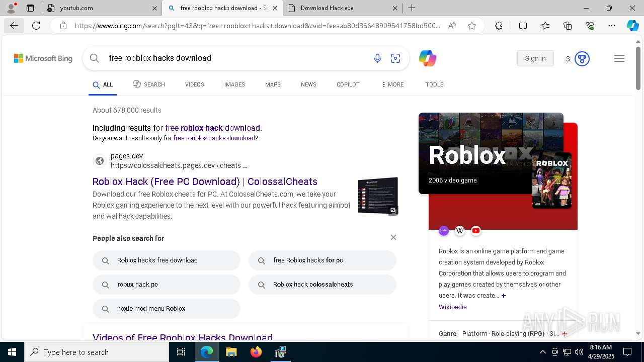Open Bing Copilot colorful logo
This screenshot has width=644, height=362.
coord(428,58)
